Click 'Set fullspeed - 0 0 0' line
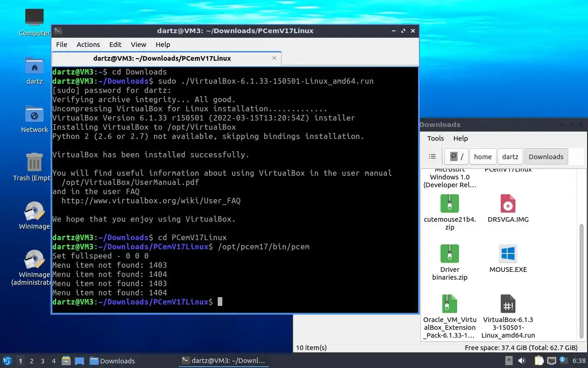 [100, 256]
